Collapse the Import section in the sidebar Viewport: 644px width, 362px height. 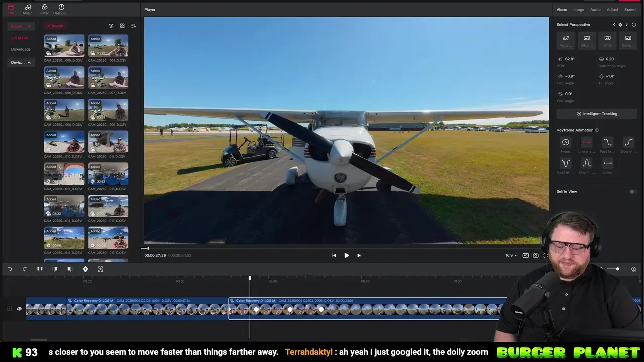[21, 26]
